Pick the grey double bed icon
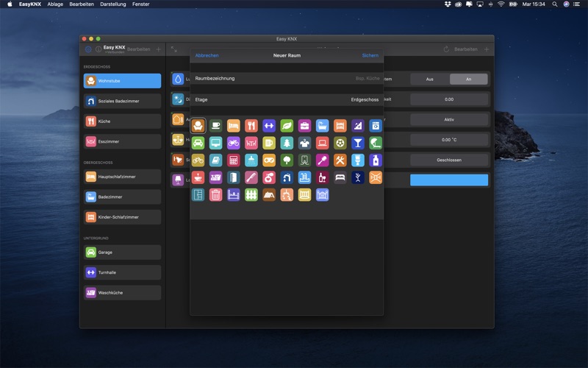588x368 pixels. click(x=340, y=177)
